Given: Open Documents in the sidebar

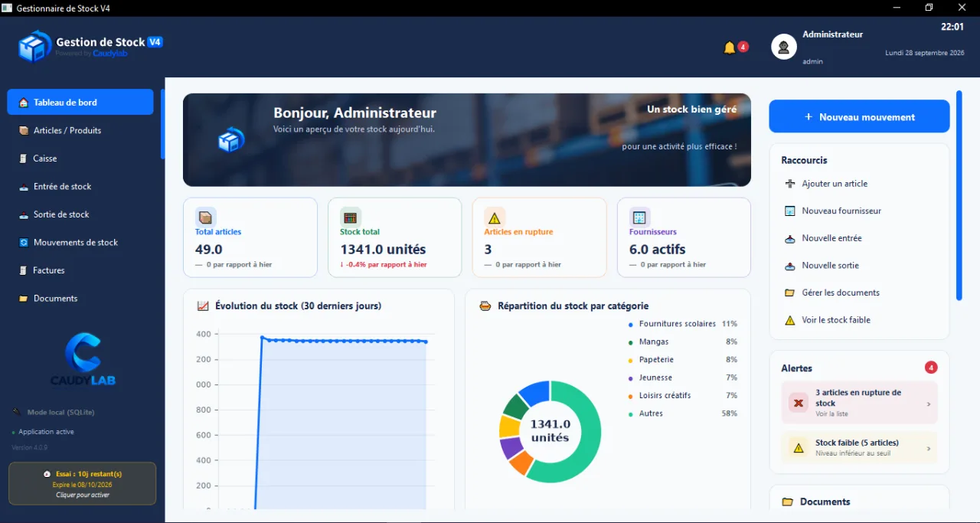Looking at the screenshot, I should pos(80,299).
